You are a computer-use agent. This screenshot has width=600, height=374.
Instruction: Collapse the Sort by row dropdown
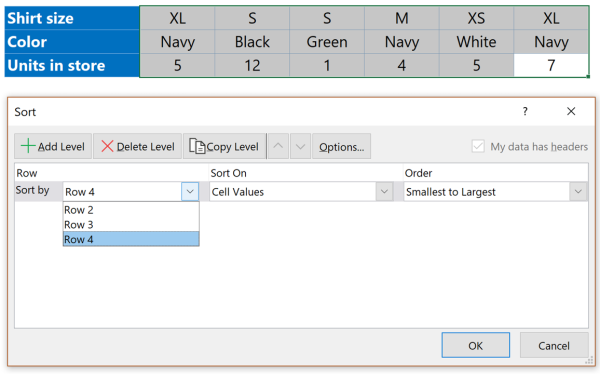pyautogui.click(x=190, y=191)
